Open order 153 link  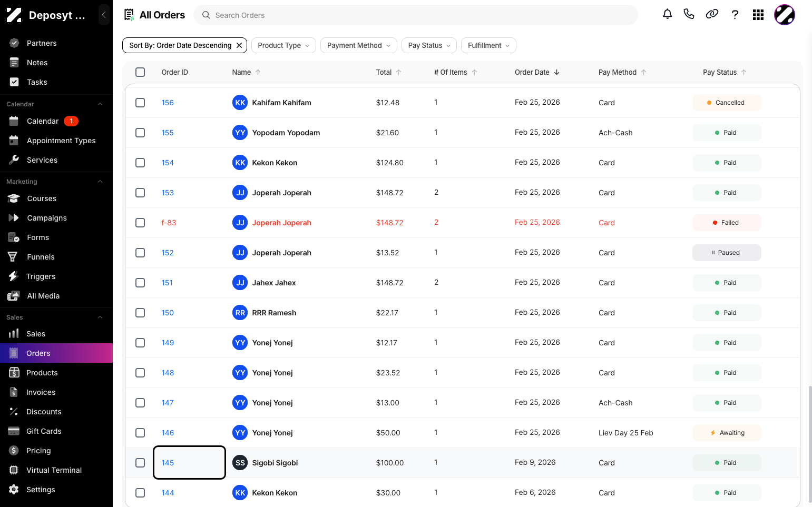click(x=168, y=193)
